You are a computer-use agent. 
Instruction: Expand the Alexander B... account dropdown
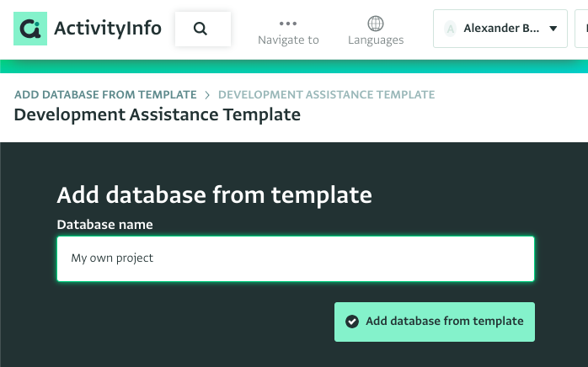500,29
